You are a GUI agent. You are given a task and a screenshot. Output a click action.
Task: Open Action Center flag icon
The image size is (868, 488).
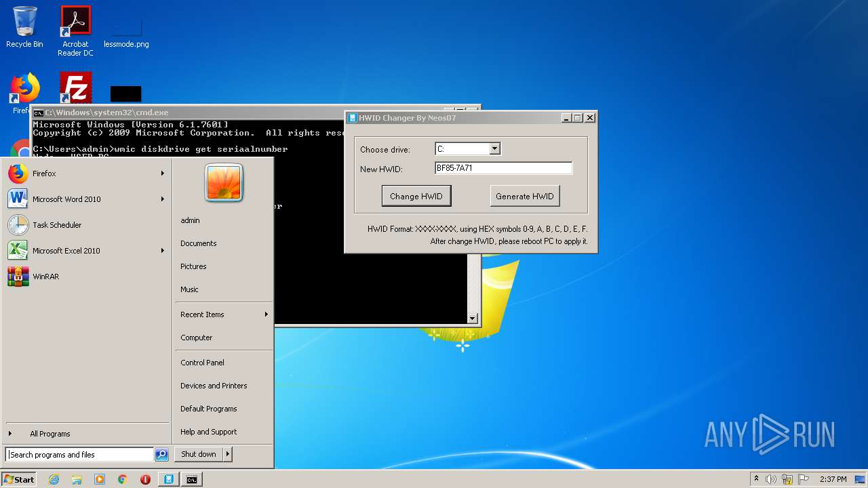pyautogui.click(x=804, y=479)
